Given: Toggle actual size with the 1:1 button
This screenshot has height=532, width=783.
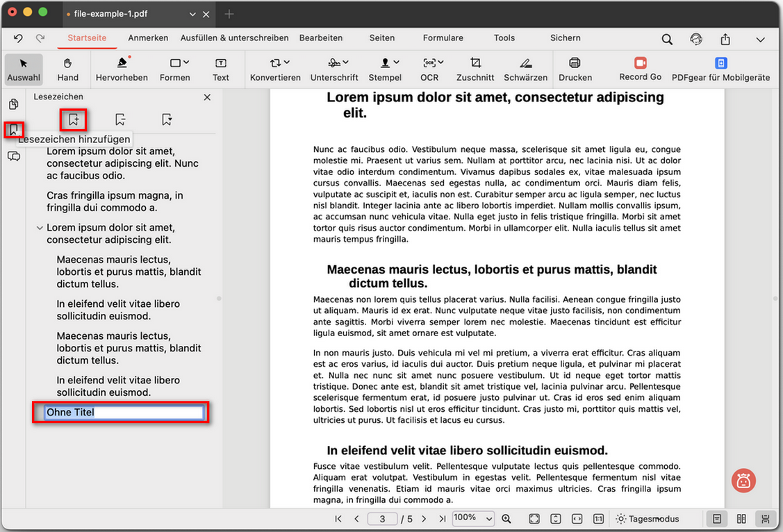Looking at the screenshot, I should (x=598, y=519).
